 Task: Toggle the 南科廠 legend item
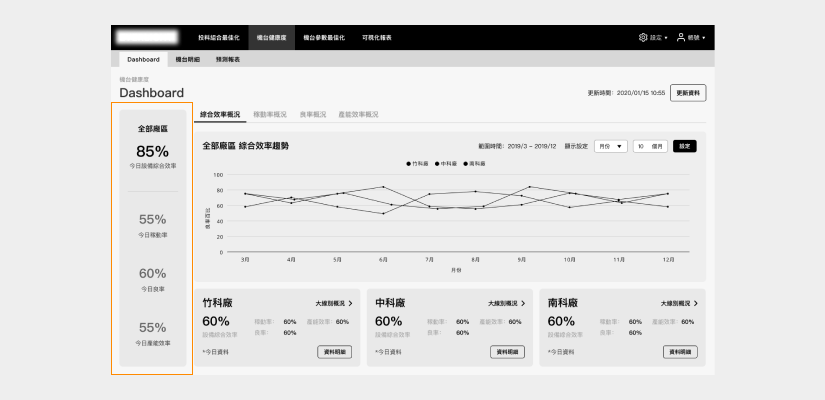click(x=474, y=164)
